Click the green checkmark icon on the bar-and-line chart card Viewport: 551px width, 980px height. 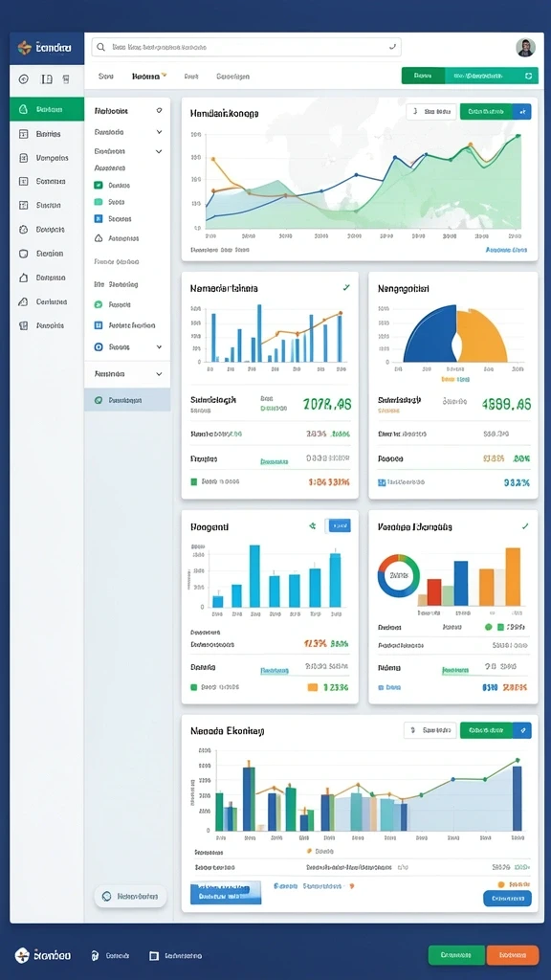pyautogui.click(x=346, y=288)
